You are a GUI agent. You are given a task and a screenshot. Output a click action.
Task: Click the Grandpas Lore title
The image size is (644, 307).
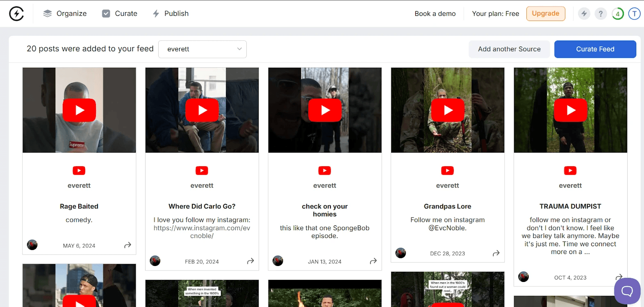pyautogui.click(x=448, y=206)
